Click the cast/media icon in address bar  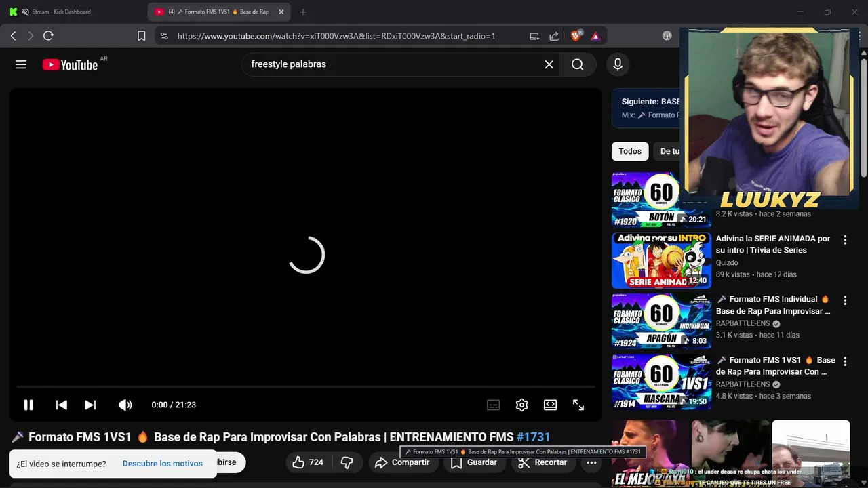pyautogui.click(x=534, y=36)
